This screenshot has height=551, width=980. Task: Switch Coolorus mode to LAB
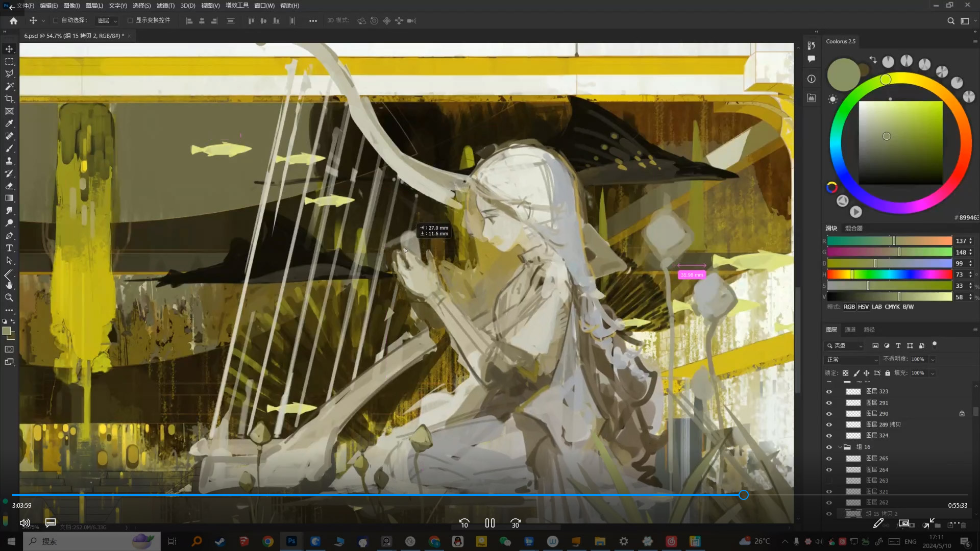(x=877, y=307)
